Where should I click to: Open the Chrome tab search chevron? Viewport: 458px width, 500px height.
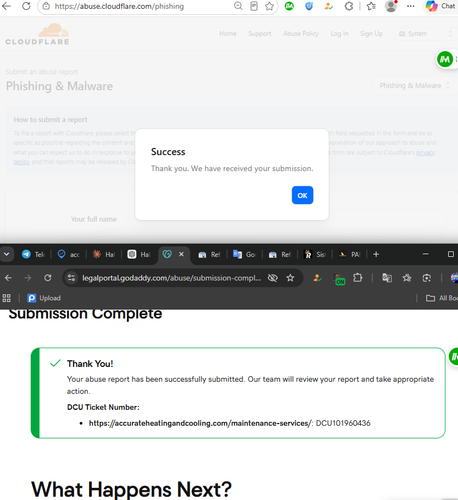pyautogui.click(x=6, y=254)
